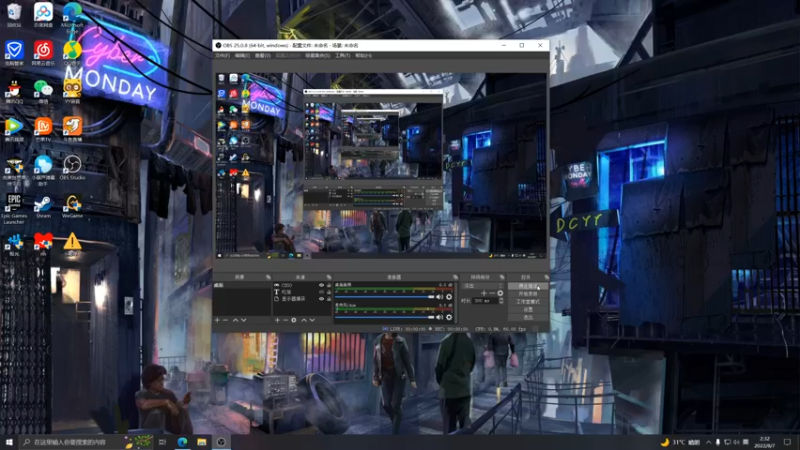The image size is (800, 450).
Task: Open the yellow warning triangle desktop icon
Action: 72,244
